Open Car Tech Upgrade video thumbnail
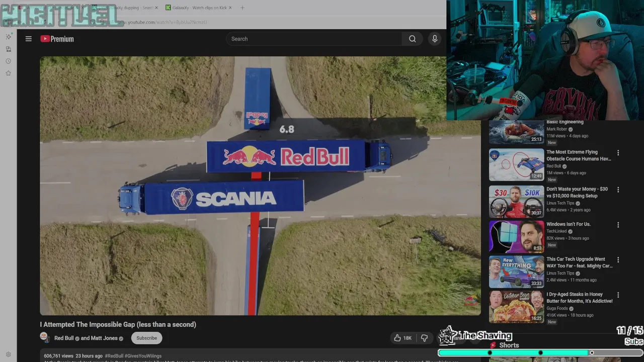The width and height of the screenshot is (644, 362). 516,271
